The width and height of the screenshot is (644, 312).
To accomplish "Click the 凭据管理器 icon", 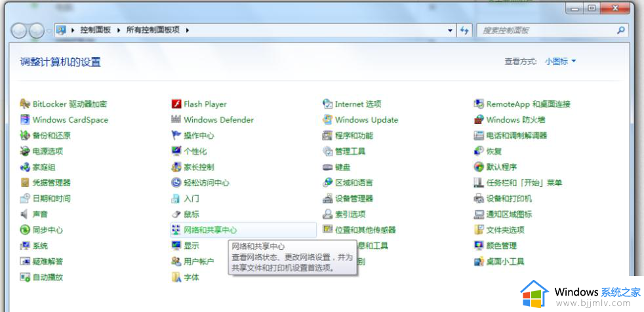I will pos(26,183).
